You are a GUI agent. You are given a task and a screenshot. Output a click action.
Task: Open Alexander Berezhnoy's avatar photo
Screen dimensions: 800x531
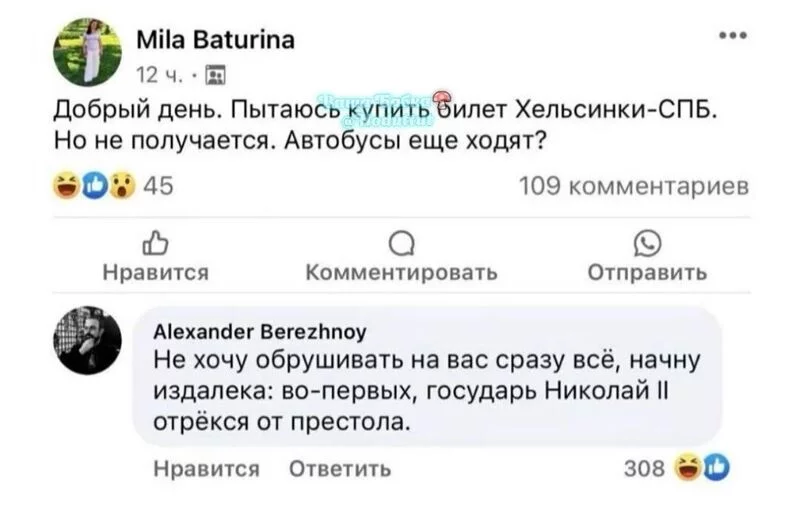89,341
